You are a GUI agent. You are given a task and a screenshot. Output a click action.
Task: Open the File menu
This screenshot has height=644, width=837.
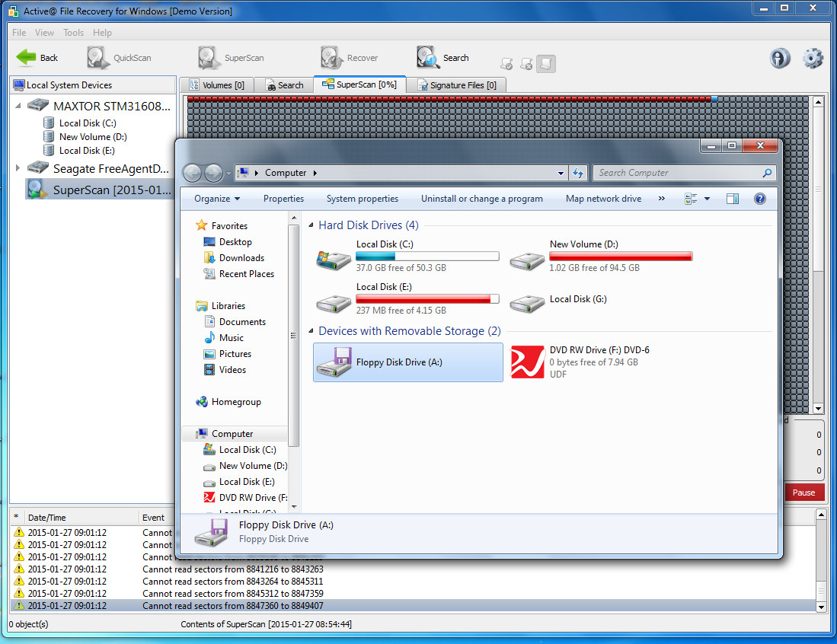coord(19,33)
